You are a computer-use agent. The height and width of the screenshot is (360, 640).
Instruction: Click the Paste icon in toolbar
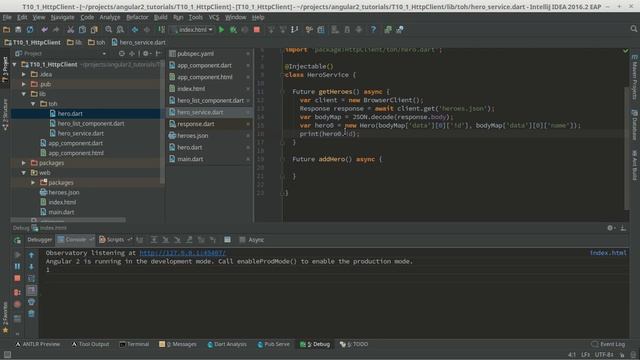click(x=94, y=29)
